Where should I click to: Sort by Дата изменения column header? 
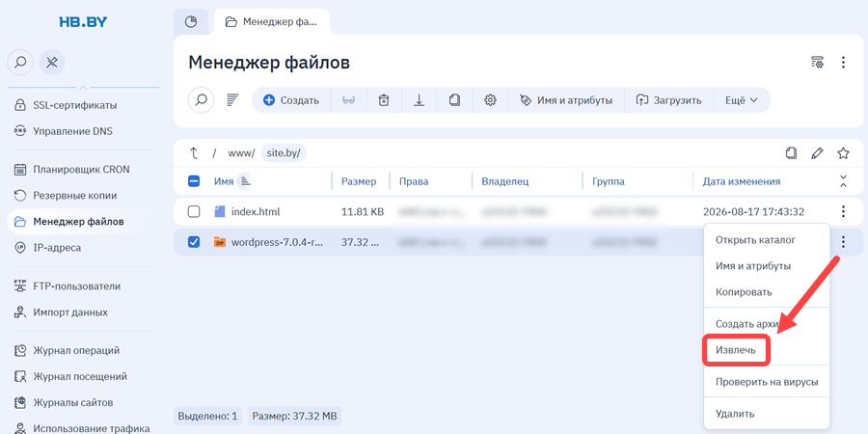point(742,181)
